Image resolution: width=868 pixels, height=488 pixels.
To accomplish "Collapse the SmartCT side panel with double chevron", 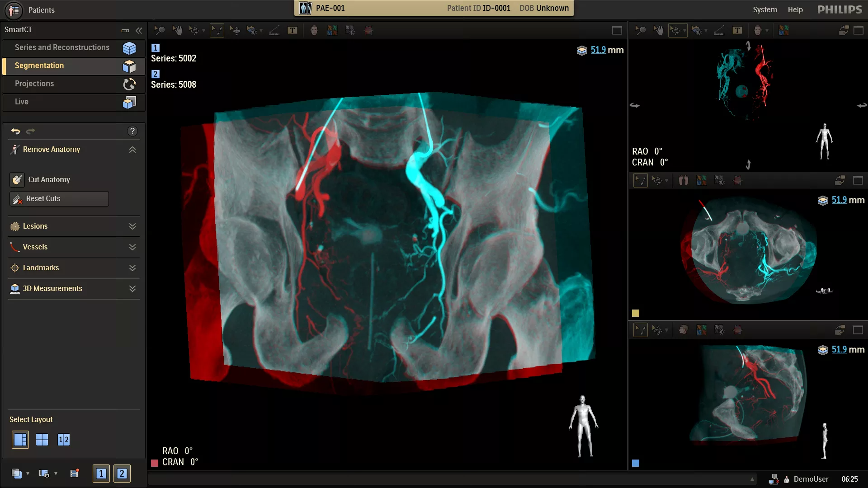I will coord(139,30).
